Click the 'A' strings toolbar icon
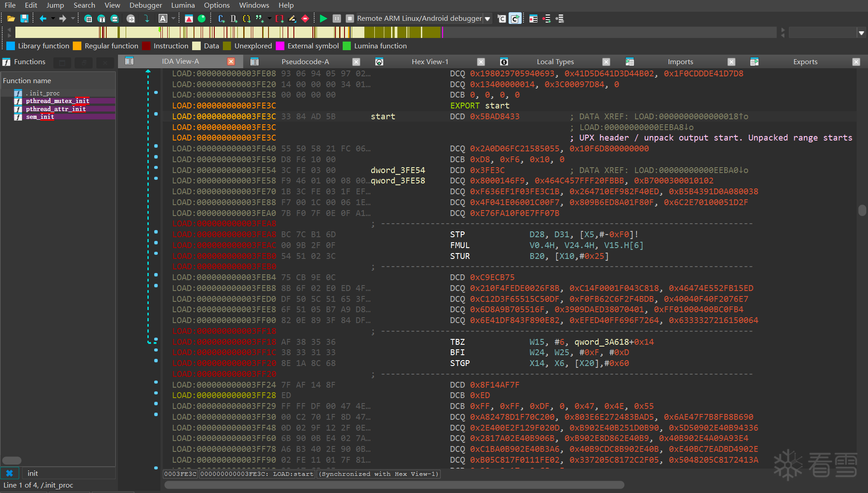Screen dimensions: 868x493 click(163, 19)
